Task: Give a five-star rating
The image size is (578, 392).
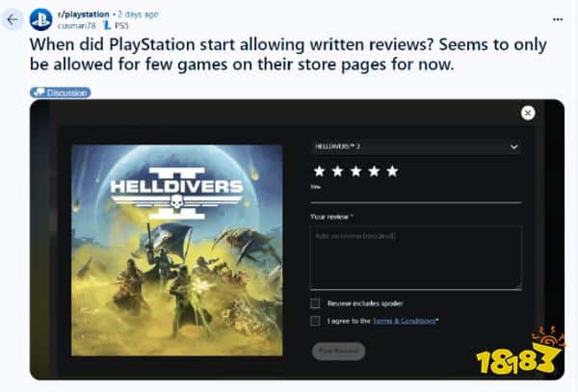Action: 392,171
